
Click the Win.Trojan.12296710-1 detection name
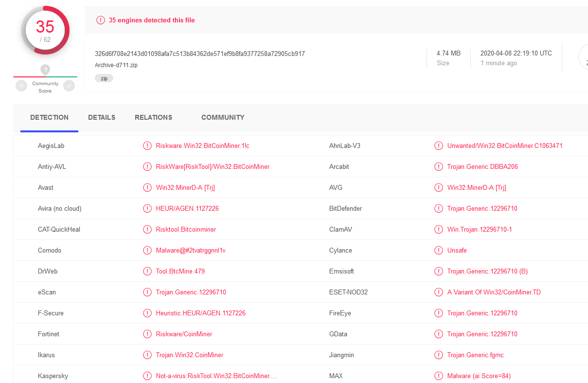point(480,229)
